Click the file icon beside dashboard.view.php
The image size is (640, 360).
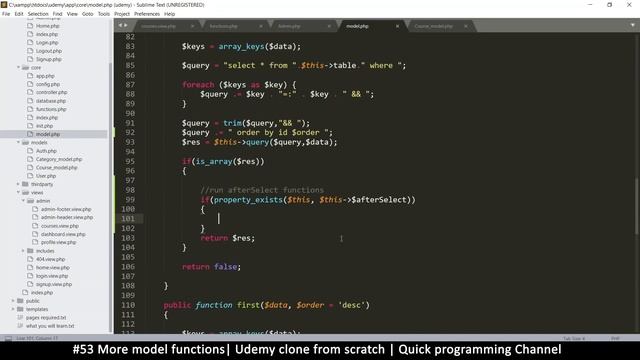click(35, 234)
